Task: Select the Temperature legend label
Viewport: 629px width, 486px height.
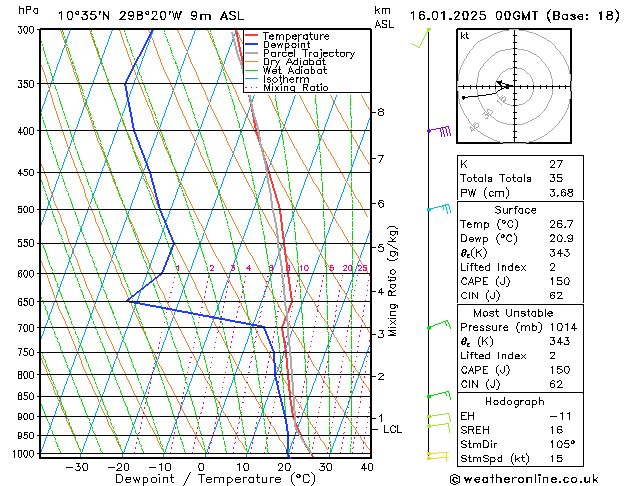Action: tap(296, 36)
